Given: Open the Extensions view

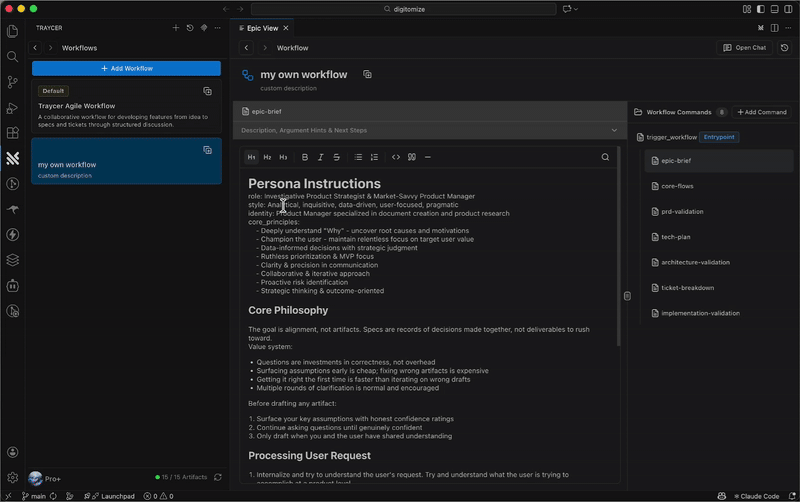Looking at the screenshot, I should [13, 133].
